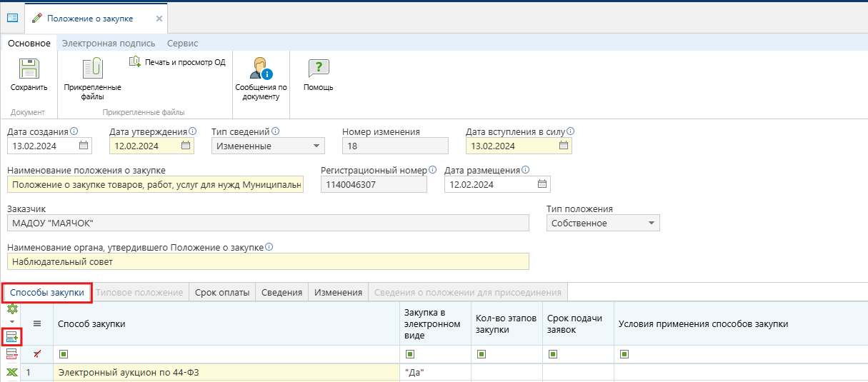This screenshot has height=382, width=868.
Task: Click the "Да" cell in row 1
Action: click(435, 372)
